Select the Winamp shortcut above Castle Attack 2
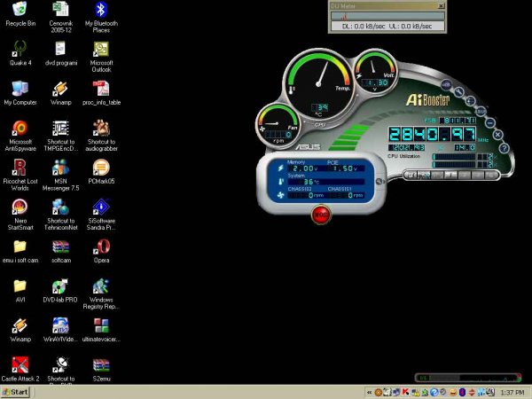 (x=20, y=330)
